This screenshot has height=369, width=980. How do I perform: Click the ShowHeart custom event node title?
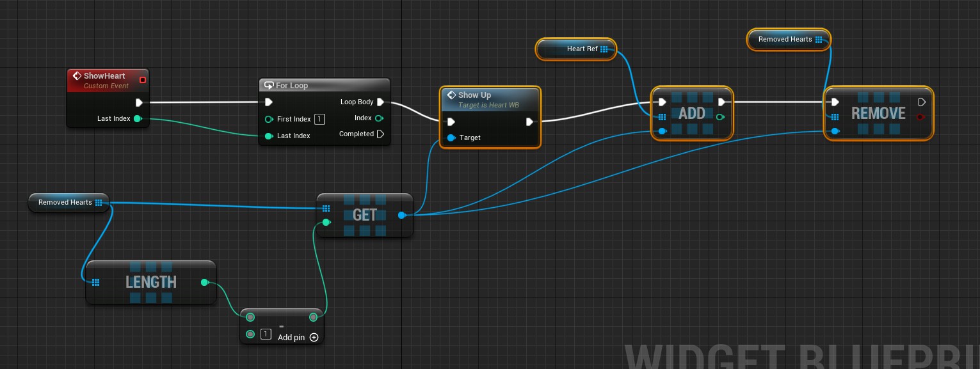click(104, 76)
